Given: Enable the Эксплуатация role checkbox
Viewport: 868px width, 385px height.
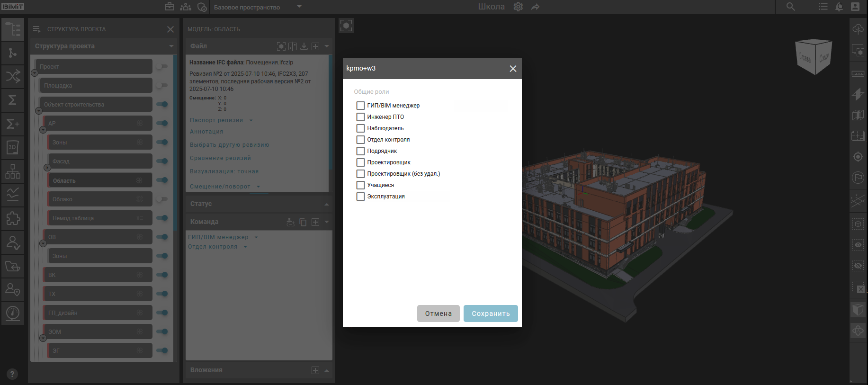Looking at the screenshot, I should click(x=360, y=197).
